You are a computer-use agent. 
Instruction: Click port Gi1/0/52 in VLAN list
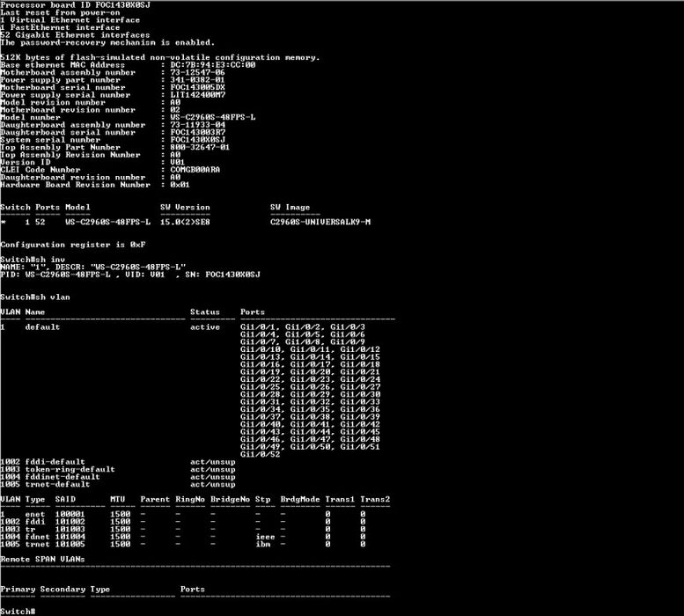tap(260, 454)
